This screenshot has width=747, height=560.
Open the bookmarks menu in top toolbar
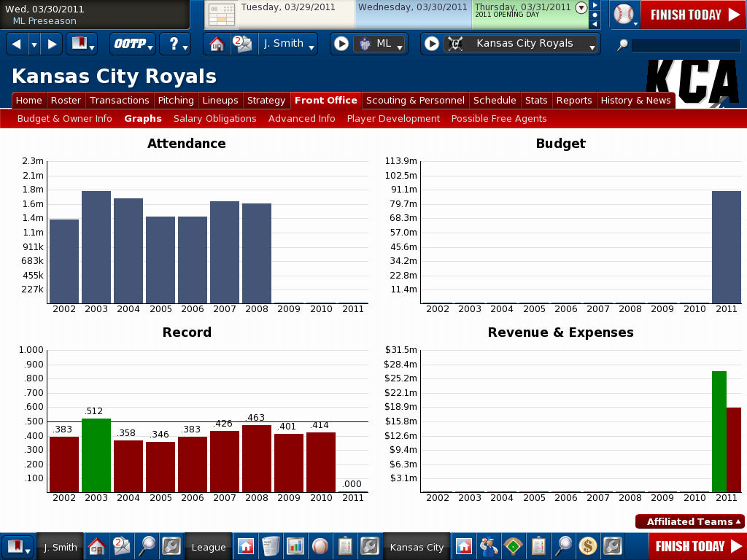[x=82, y=44]
